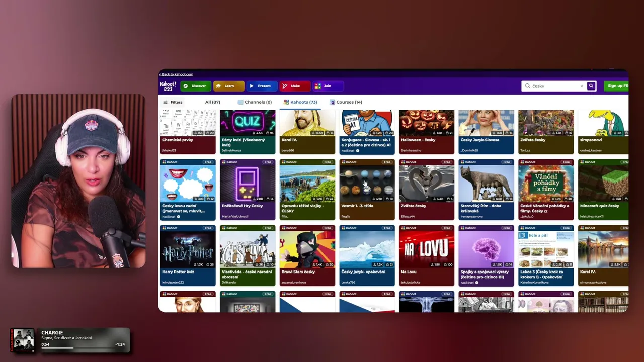Image resolution: width=644 pixels, height=362 pixels.
Task: Click the CHARGIE album cover art
Action: (23, 340)
